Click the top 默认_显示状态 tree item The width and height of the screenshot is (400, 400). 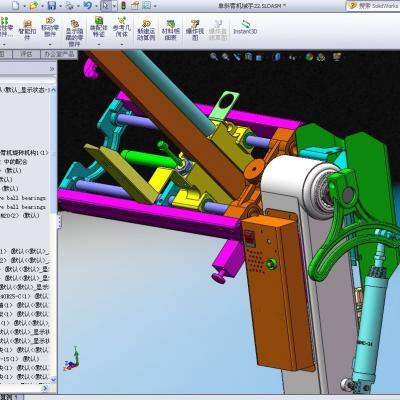pyautogui.click(x=25, y=90)
